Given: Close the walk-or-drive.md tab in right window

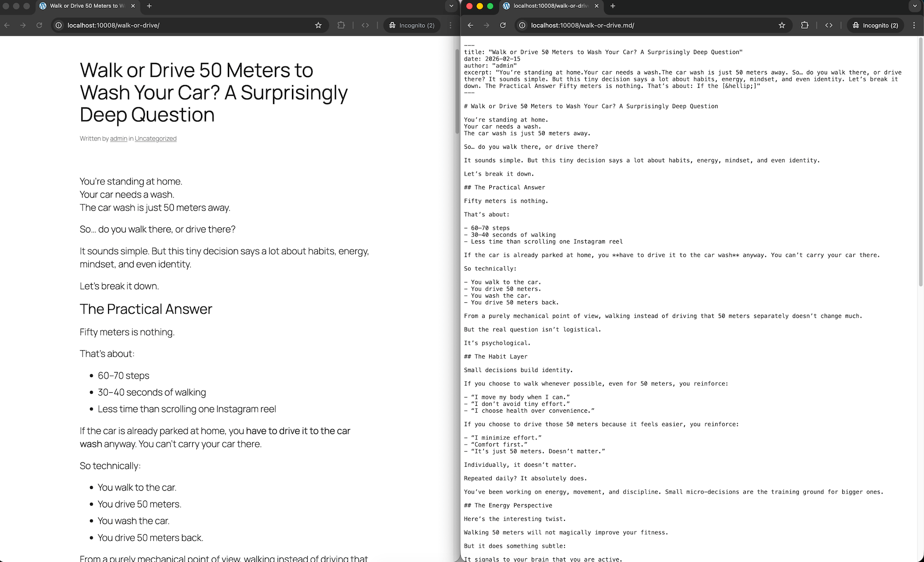Looking at the screenshot, I should coord(596,6).
